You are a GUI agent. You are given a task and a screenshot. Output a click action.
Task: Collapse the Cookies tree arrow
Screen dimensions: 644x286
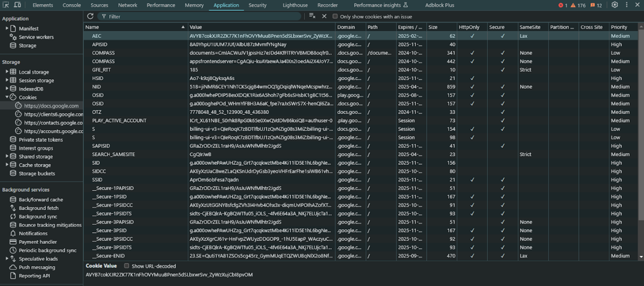tap(7, 97)
